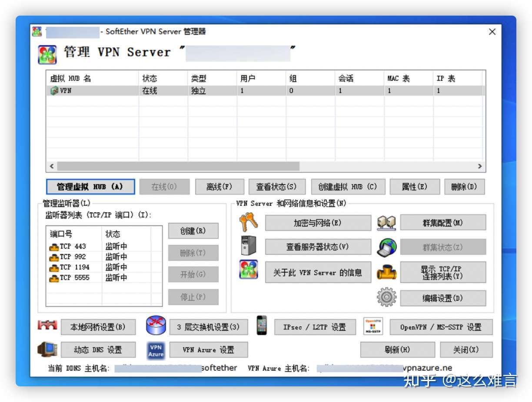532x402 pixels.
Task: Sort by 虚拟 HUB 名 column header
Action: pos(92,78)
